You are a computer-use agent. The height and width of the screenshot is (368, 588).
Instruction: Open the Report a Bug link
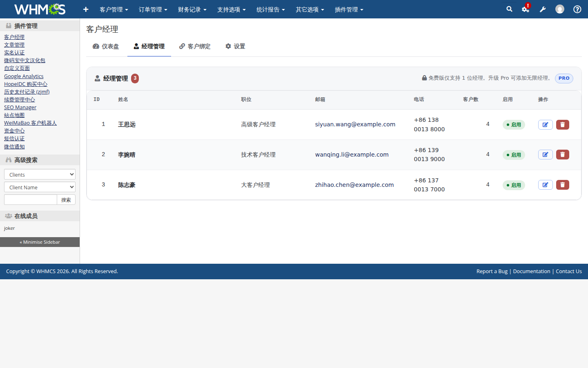[492, 272]
